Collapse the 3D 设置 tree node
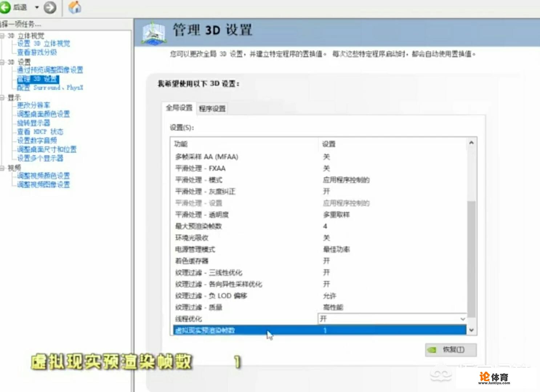 pyautogui.click(x=2, y=62)
